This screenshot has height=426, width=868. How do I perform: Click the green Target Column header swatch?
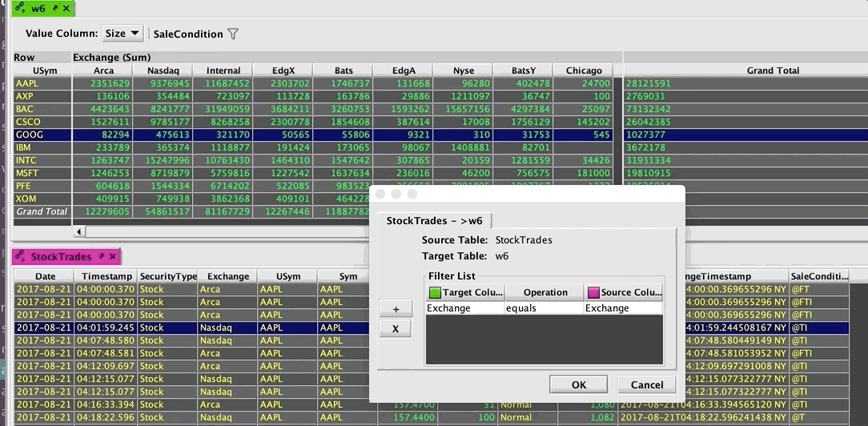[x=435, y=292]
